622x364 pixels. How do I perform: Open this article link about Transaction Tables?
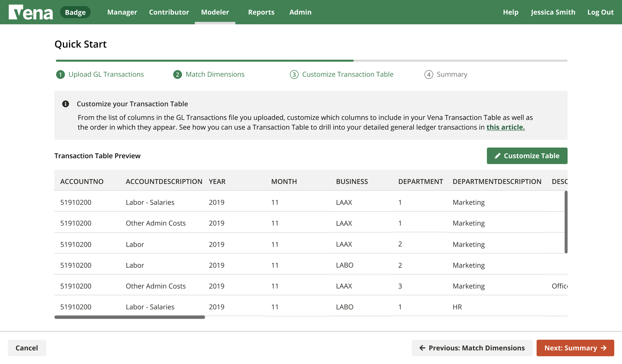pyautogui.click(x=505, y=127)
